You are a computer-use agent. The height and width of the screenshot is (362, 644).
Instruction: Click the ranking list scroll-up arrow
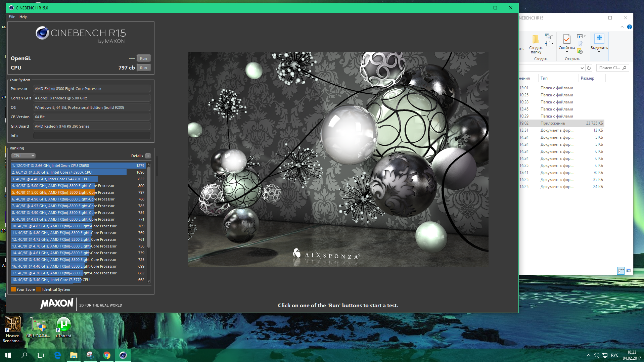tap(149, 165)
